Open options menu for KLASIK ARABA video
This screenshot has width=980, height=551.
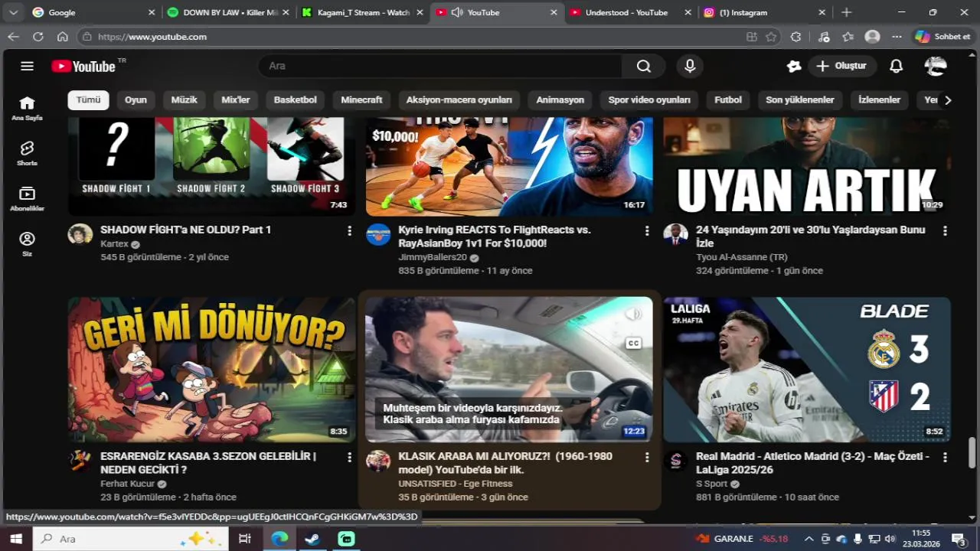[647, 457]
